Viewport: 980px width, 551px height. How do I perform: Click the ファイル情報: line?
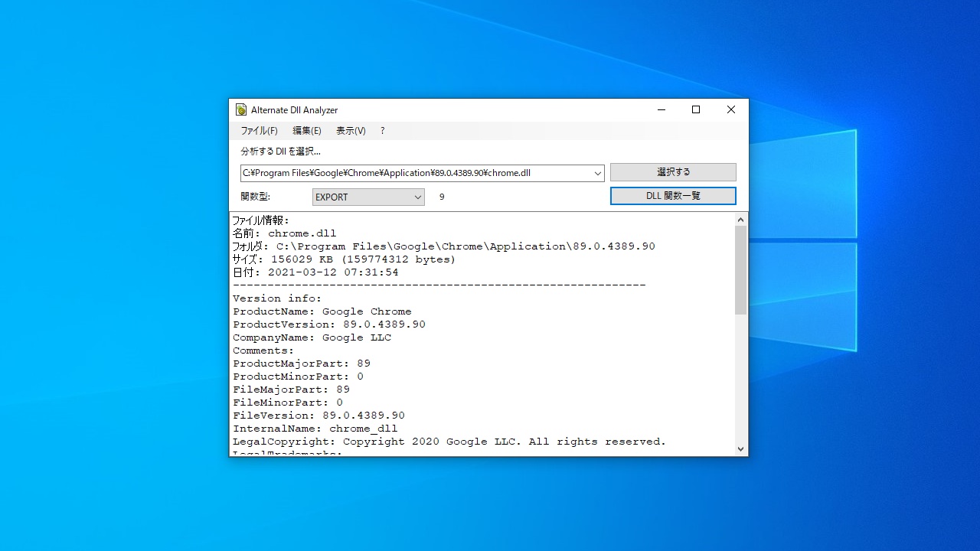(261, 220)
